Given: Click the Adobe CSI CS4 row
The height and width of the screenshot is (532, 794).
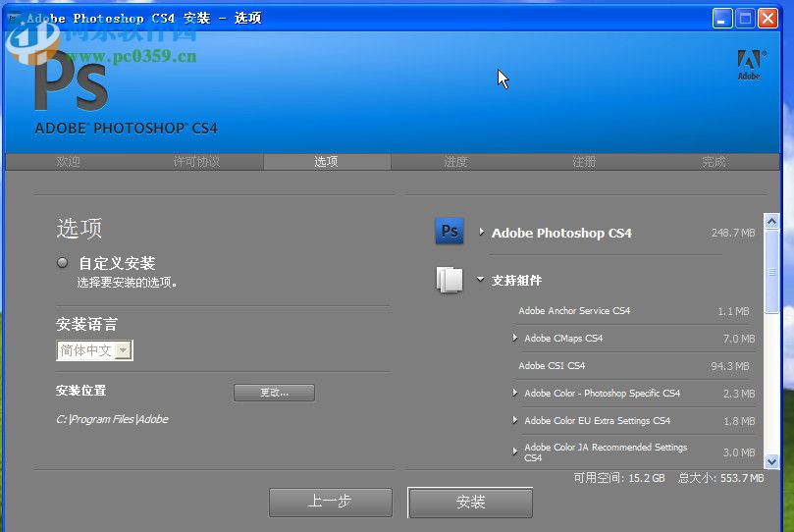Looking at the screenshot, I should click(635, 365).
